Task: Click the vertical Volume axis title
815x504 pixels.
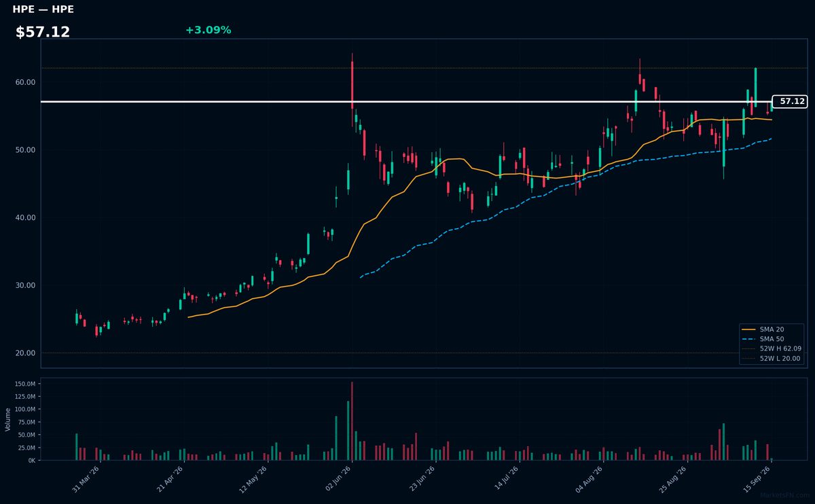Action: tap(8, 419)
